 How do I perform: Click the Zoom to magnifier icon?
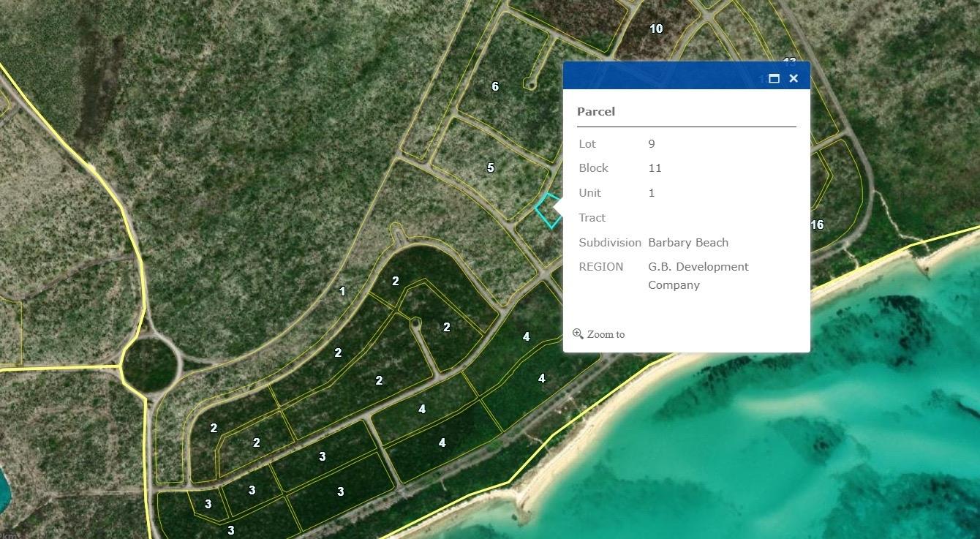578,333
